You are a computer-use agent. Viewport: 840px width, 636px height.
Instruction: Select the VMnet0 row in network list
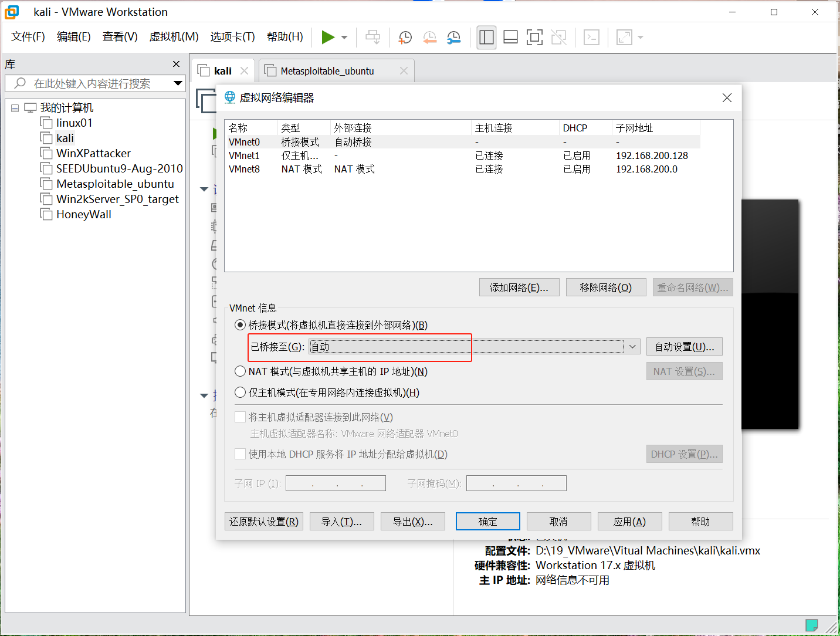463,142
